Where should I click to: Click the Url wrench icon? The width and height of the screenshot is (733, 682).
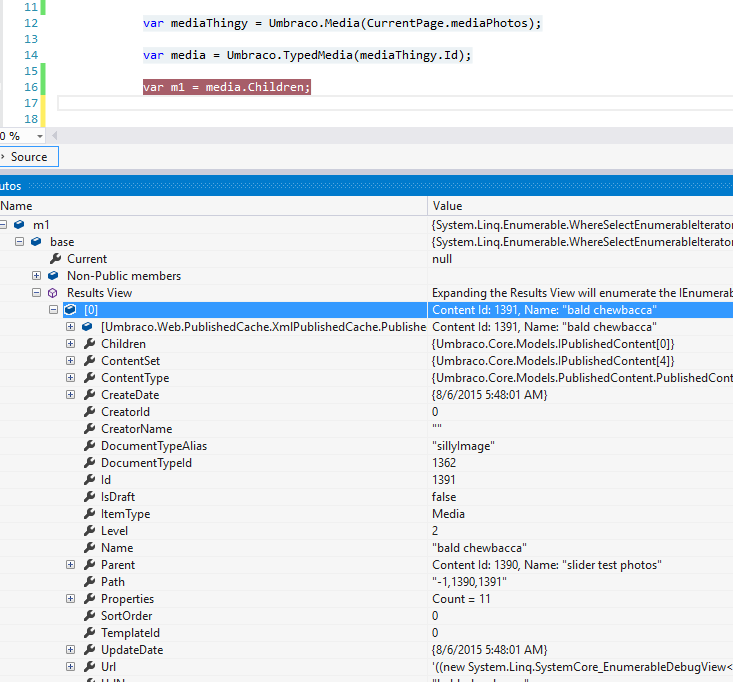pyautogui.click(x=90, y=667)
